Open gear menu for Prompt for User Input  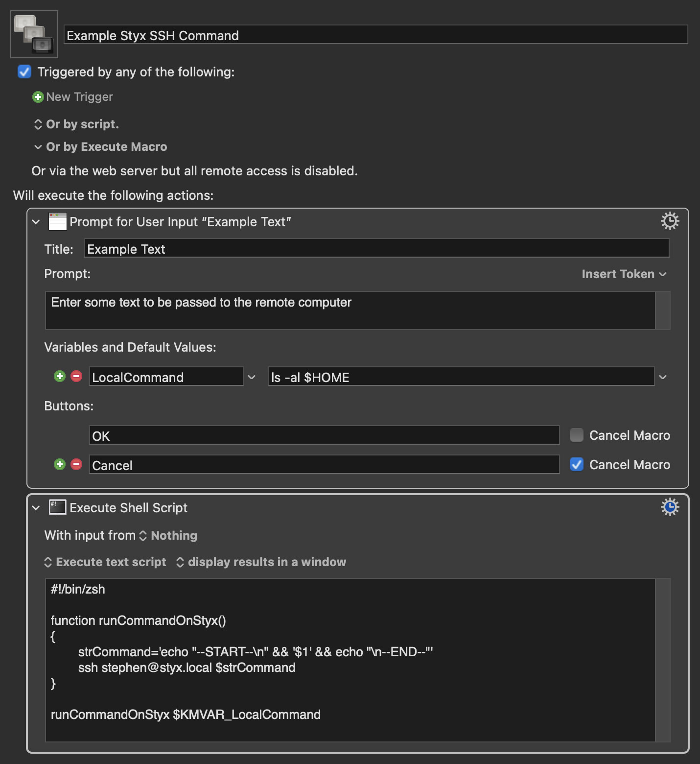coord(670,221)
